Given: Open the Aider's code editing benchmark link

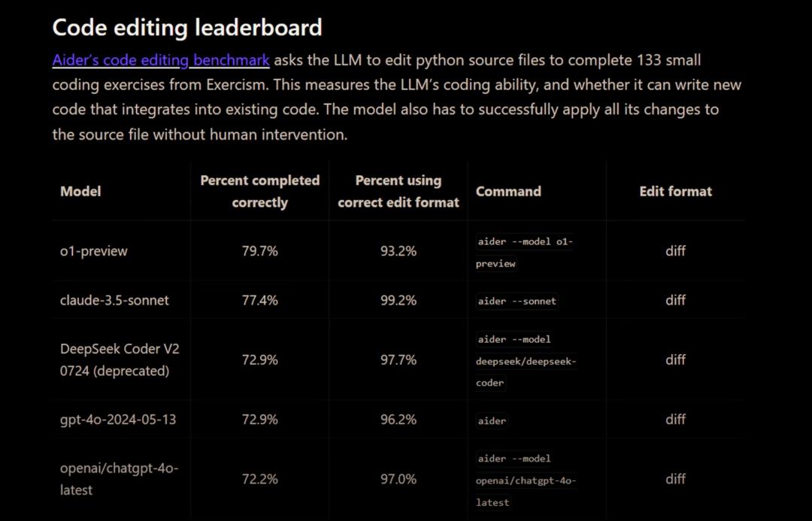Looking at the screenshot, I should click(160, 60).
